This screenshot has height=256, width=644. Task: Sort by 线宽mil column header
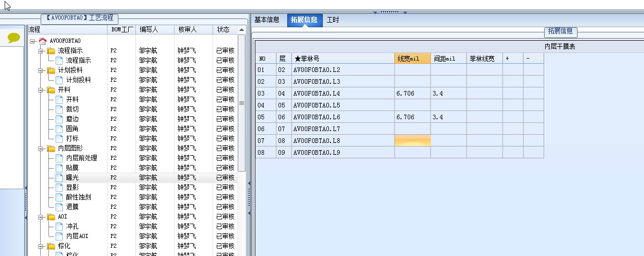click(412, 59)
